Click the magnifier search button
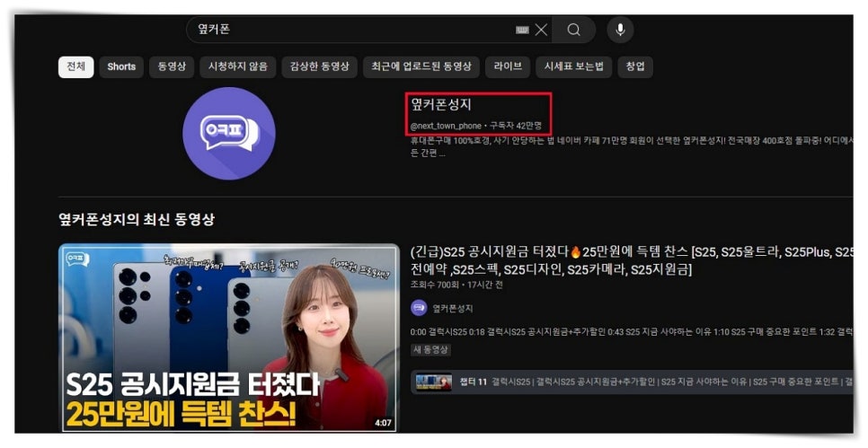868x448 pixels. tap(574, 30)
